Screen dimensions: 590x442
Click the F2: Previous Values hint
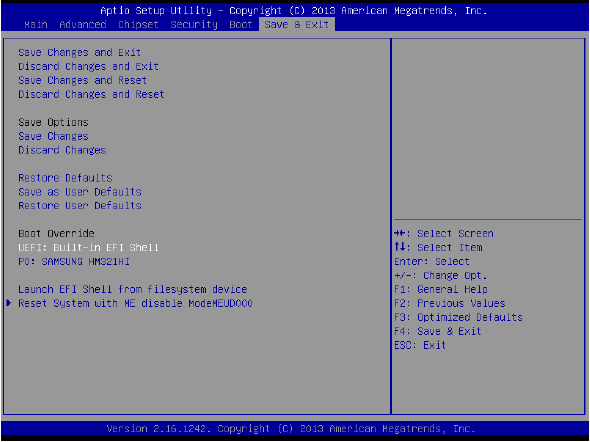point(450,303)
